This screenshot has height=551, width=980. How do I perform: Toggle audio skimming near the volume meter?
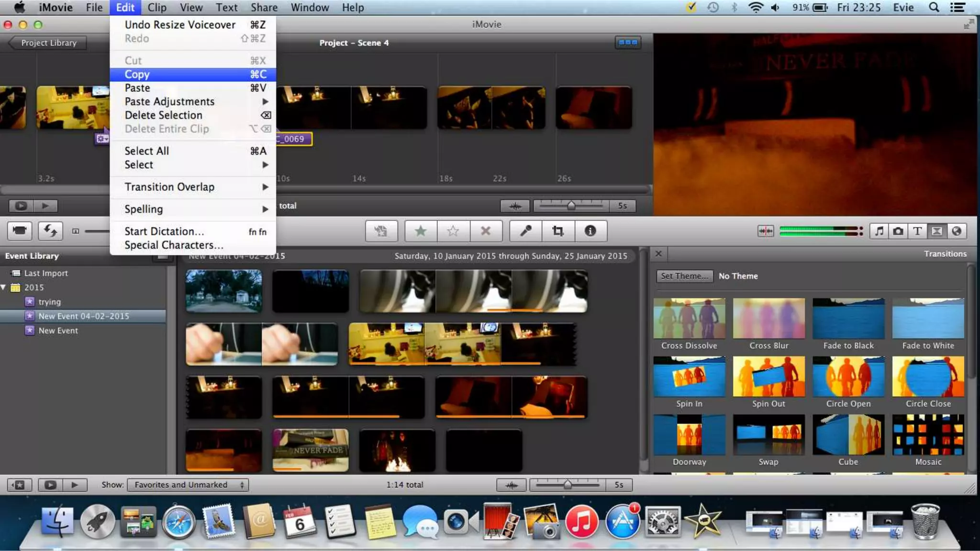pyautogui.click(x=766, y=231)
